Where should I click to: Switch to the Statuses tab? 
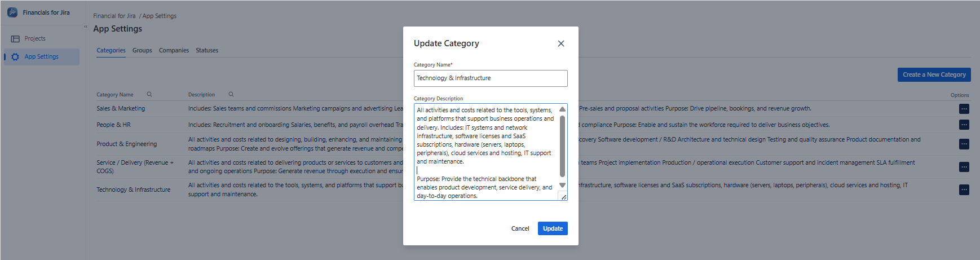[207, 50]
